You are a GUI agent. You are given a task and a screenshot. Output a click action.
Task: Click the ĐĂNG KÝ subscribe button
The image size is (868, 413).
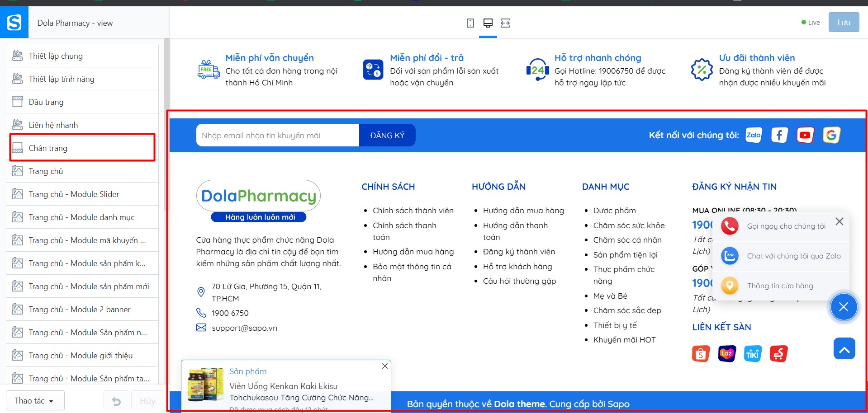point(387,135)
